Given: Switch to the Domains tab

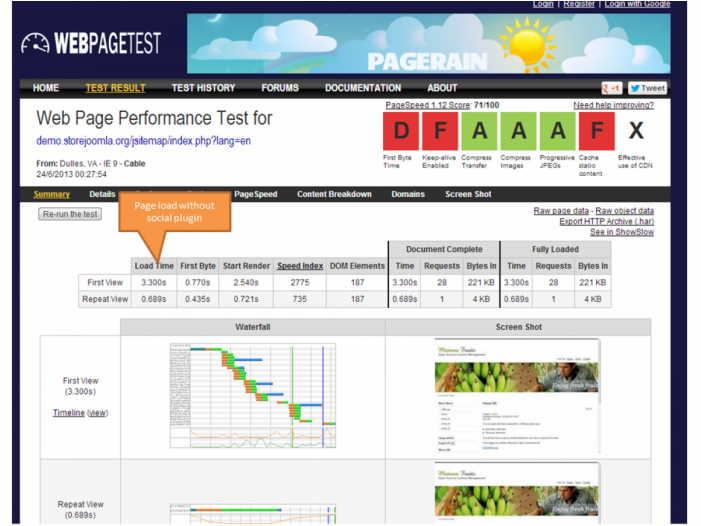Looking at the screenshot, I should point(408,194).
